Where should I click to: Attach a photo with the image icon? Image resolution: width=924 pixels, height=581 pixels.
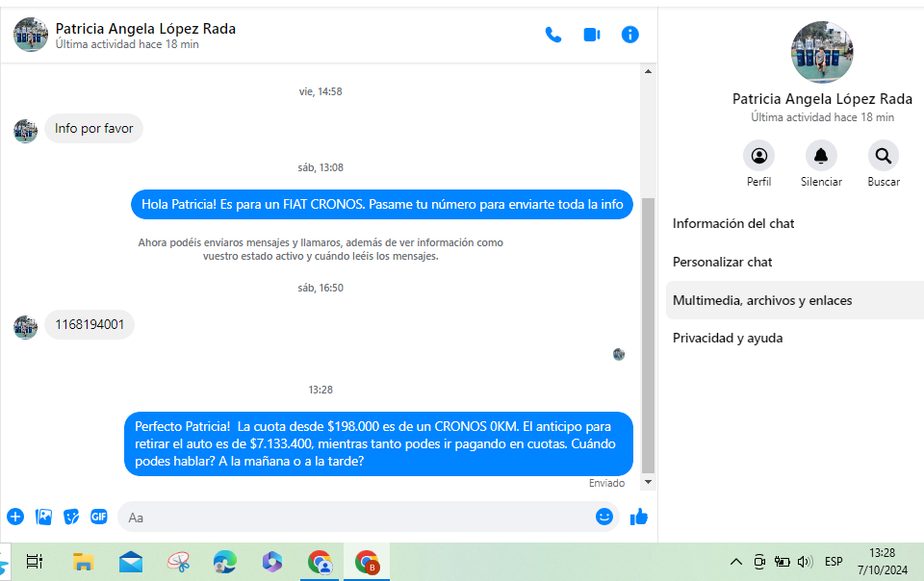pos(43,517)
